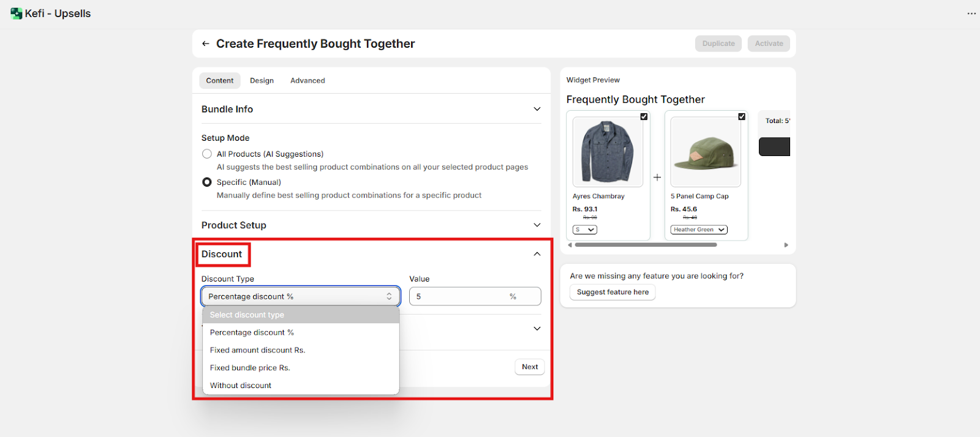The width and height of the screenshot is (980, 437).
Task: Click the plus icon between the products
Action: pyautogui.click(x=657, y=177)
